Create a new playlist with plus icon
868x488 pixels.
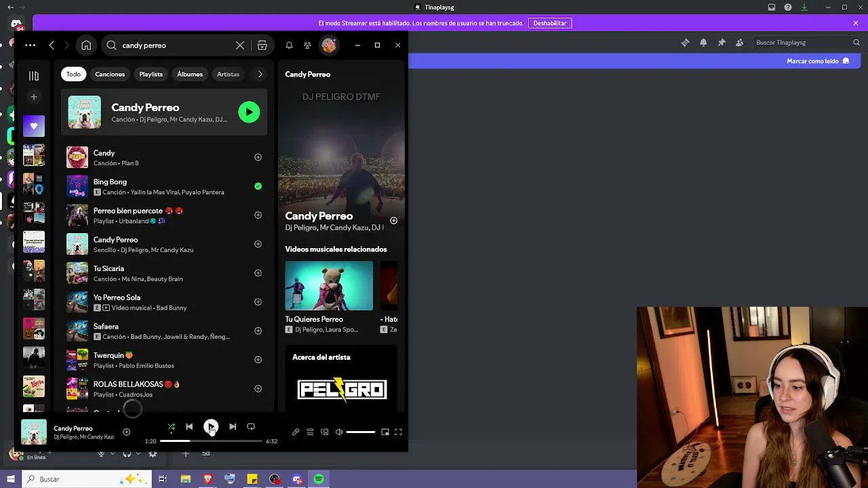point(34,97)
